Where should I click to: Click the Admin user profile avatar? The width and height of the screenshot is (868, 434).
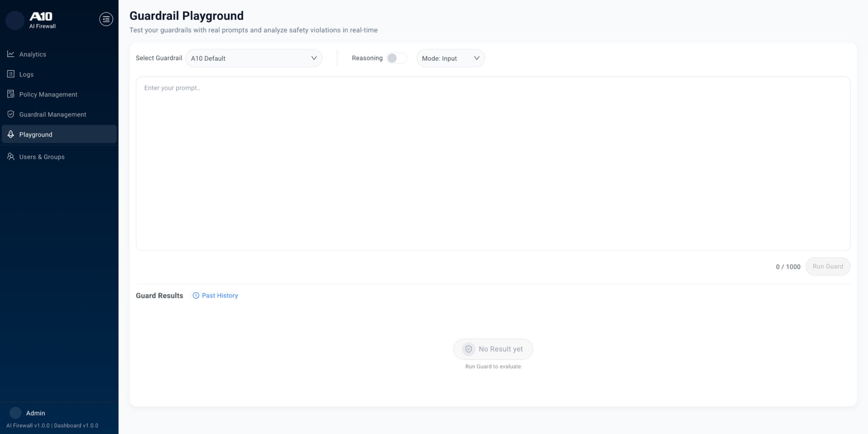coord(15,413)
